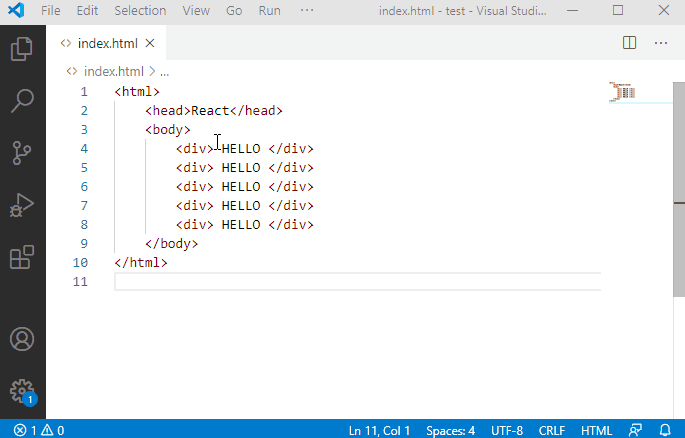This screenshot has height=438, width=685.
Task: Open the Manage gear menu
Action: pyautogui.click(x=23, y=392)
